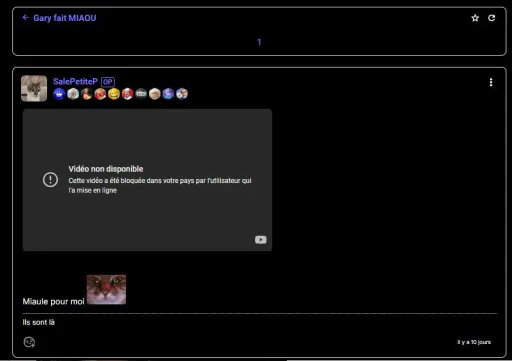Click the 'Il y a 10 jours' timestamp

(474, 342)
